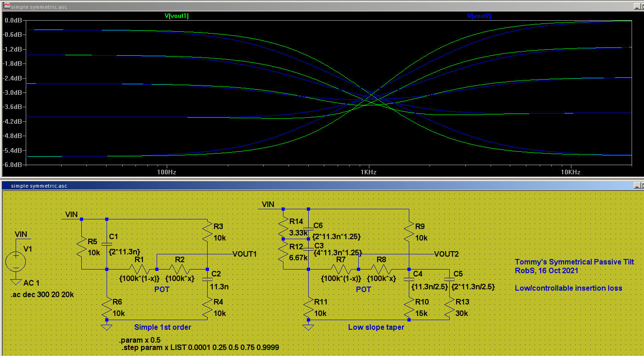Screen dimensions: 644x356
Task: Click the {2*11.3n*1.25} value of C6
Action: click(337, 236)
